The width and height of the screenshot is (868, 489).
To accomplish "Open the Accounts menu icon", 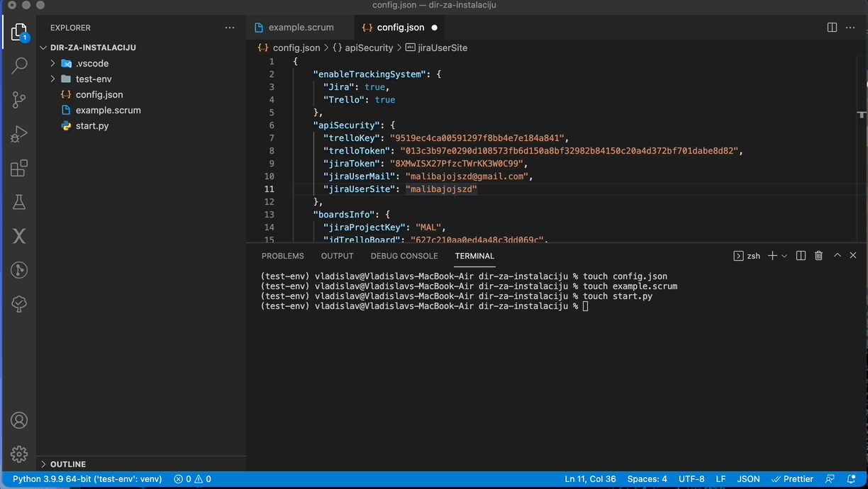I will [19, 420].
